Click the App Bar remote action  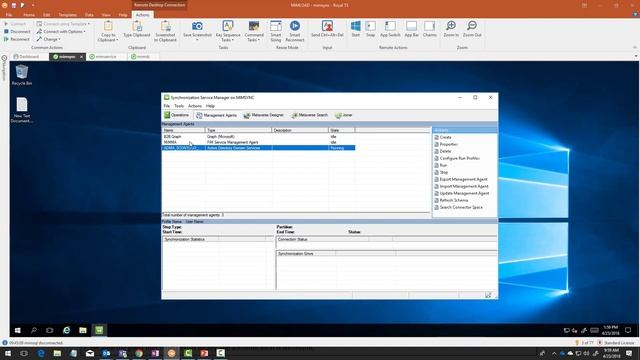pyautogui.click(x=411, y=29)
